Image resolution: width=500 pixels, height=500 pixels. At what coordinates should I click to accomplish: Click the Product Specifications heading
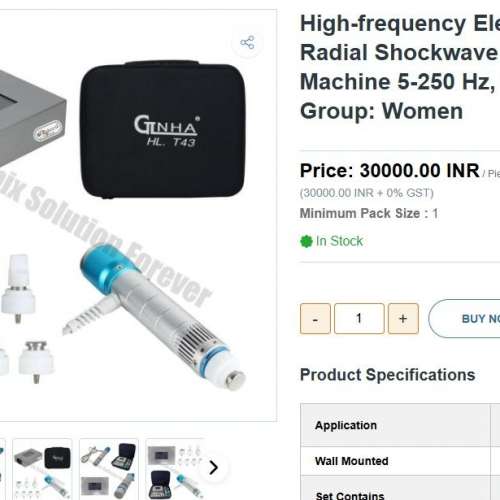[x=388, y=375]
